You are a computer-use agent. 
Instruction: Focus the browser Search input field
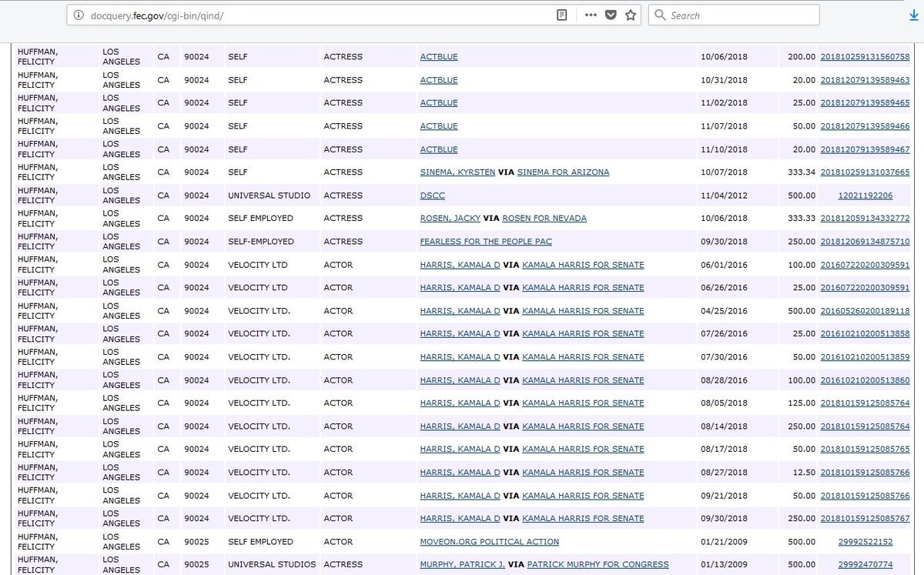click(734, 15)
